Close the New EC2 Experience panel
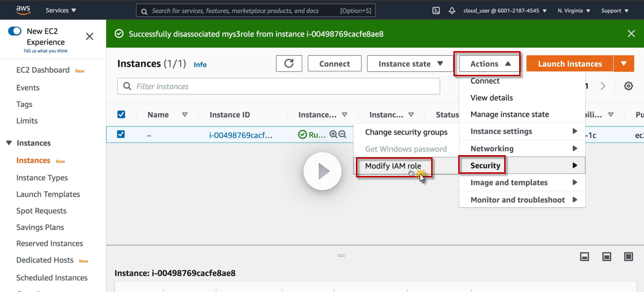This screenshot has height=292, width=644. (x=89, y=36)
